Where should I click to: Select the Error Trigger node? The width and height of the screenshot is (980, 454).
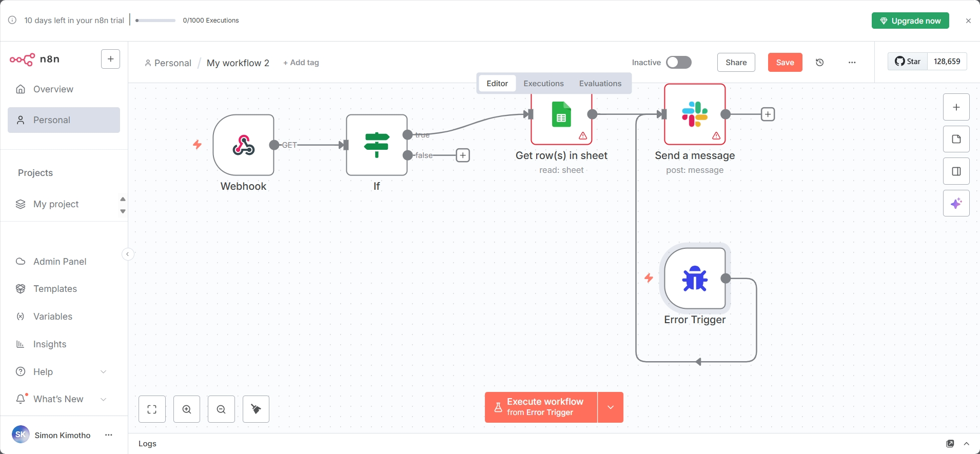(x=695, y=279)
